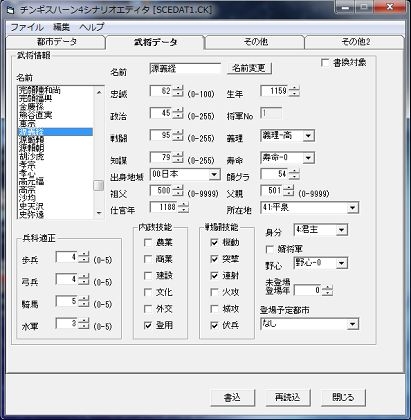Click the application icon in the title bar

[x=11, y=10]
